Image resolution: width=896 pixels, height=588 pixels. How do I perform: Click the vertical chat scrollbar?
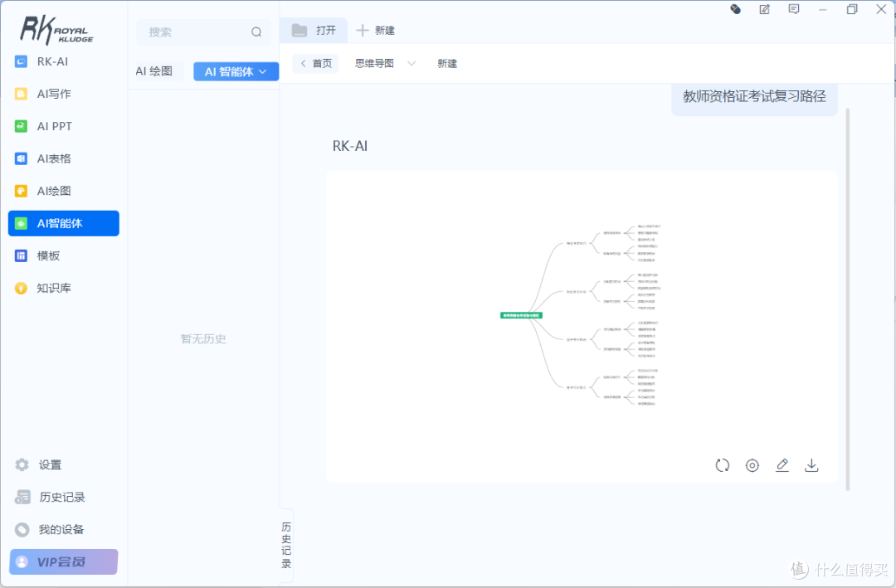point(847,299)
